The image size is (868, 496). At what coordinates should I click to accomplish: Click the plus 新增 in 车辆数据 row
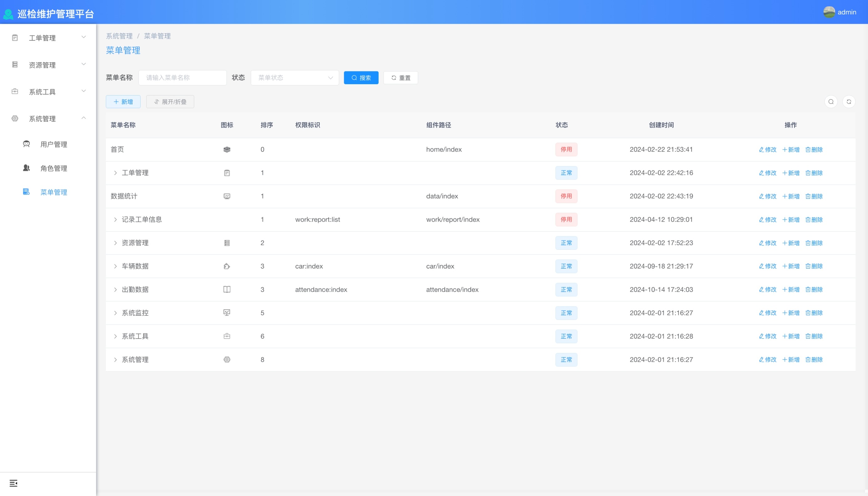point(791,266)
